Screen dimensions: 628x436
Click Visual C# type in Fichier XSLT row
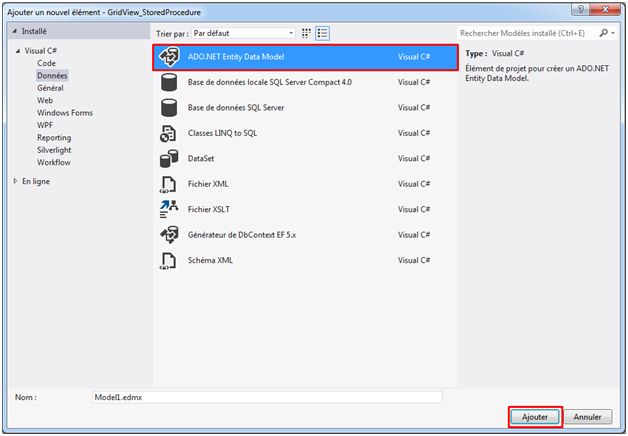(414, 209)
